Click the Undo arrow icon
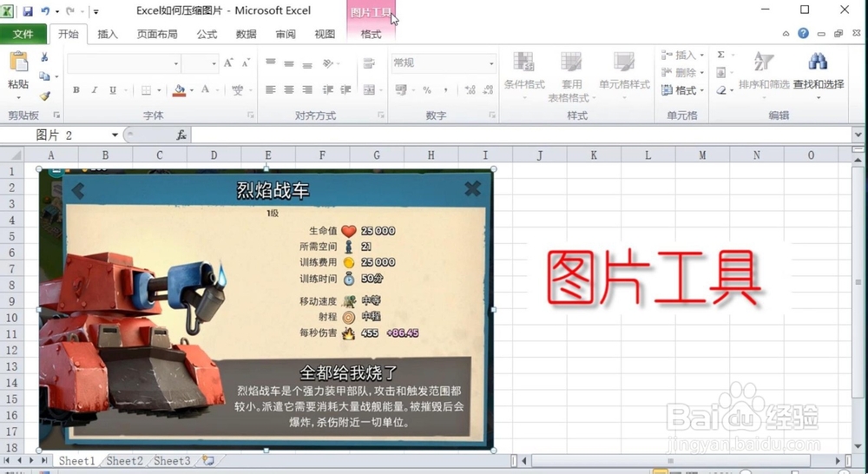Viewport: 868px width, 474px height. tap(45, 10)
